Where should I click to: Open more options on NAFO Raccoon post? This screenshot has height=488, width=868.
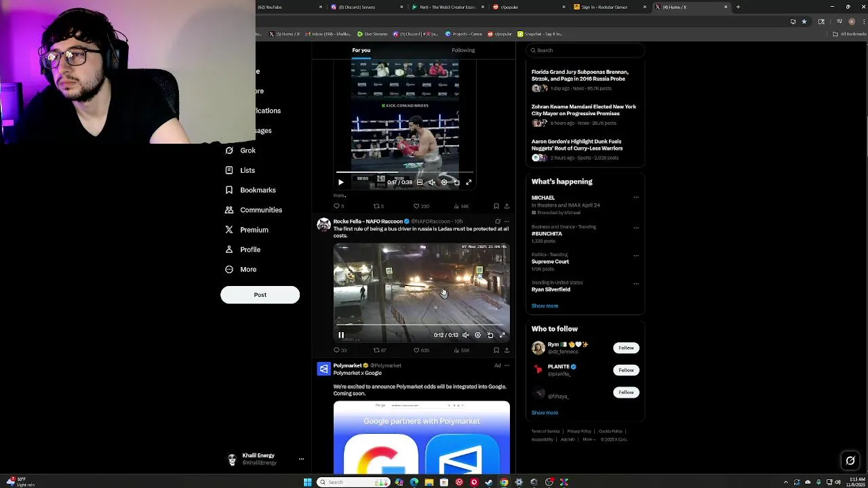507,222
